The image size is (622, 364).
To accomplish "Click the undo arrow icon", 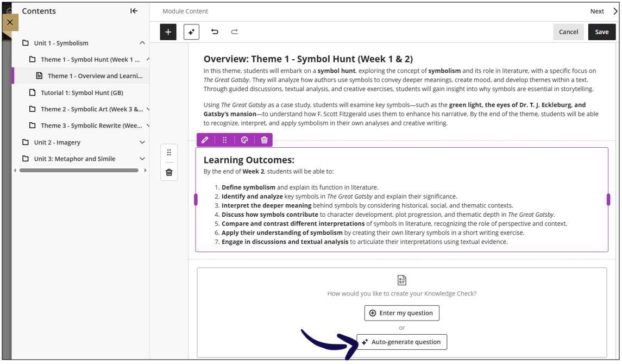I will pyautogui.click(x=214, y=32).
